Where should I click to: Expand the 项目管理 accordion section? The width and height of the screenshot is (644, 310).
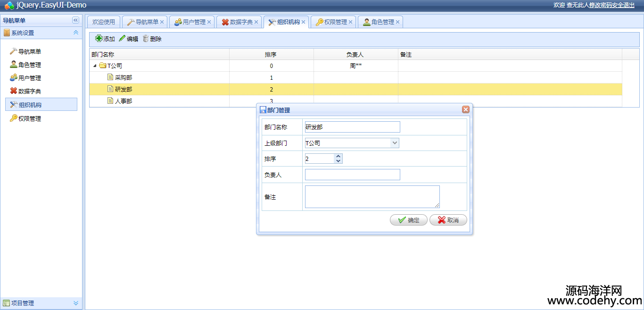click(x=75, y=303)
